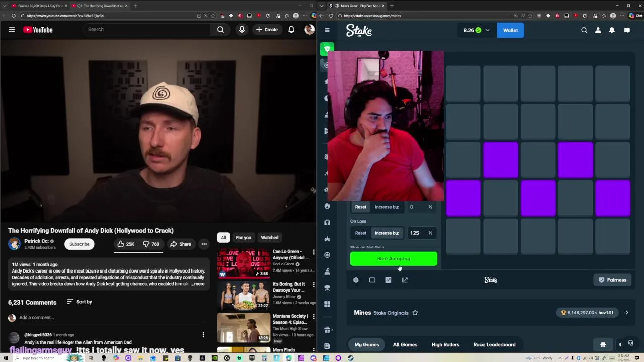Open Patrick Cc: channel link
The width and height of the screenshot is (644, 362).
[36, 241]
